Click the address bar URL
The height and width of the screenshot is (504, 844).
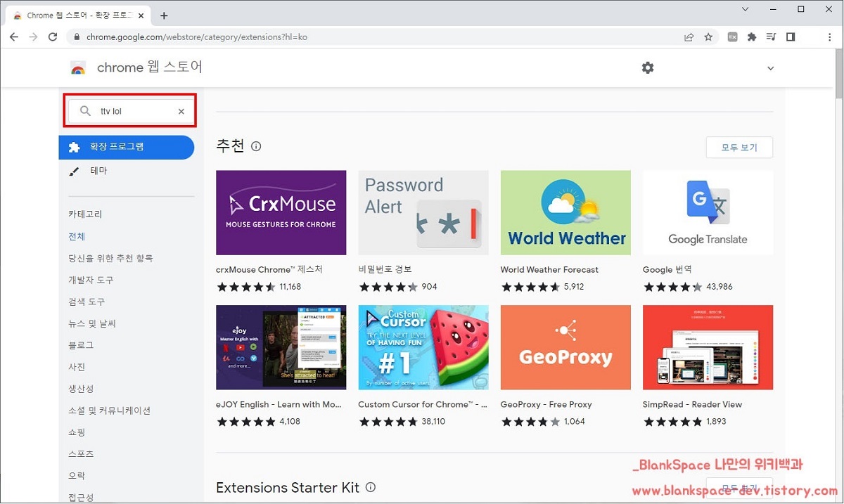tap(197, 37)
